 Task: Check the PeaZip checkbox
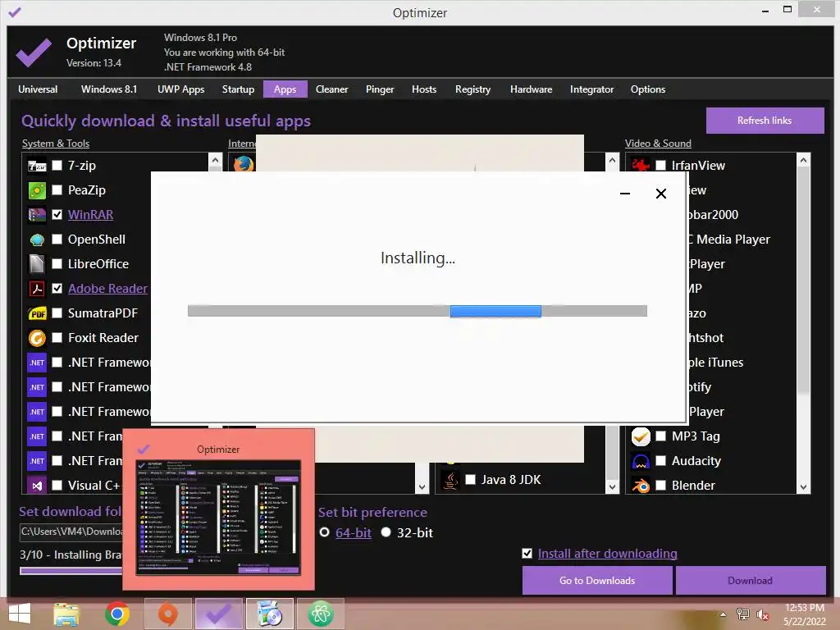click(57, 190)
